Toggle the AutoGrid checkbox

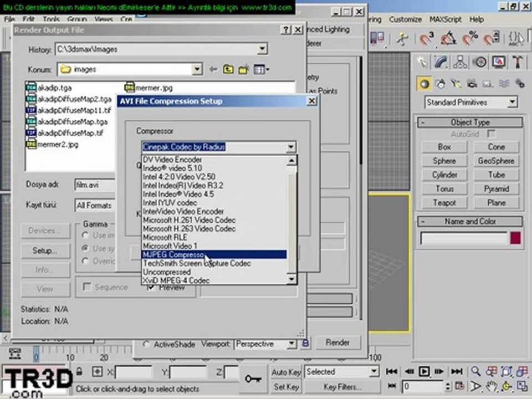click(491, 134)
